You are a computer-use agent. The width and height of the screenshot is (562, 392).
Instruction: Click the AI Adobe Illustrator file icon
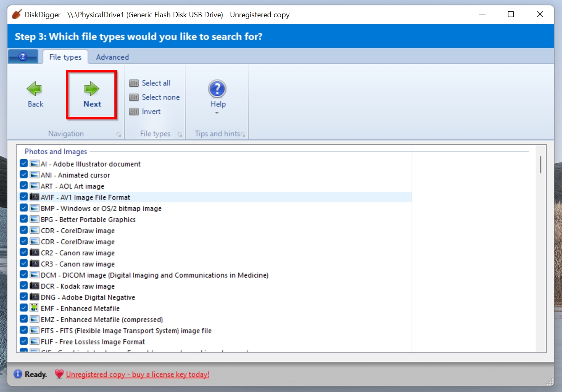point(35,164)
